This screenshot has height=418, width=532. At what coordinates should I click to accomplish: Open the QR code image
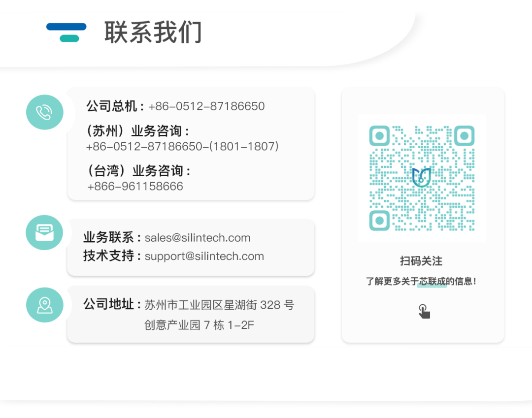coord(422,178)
